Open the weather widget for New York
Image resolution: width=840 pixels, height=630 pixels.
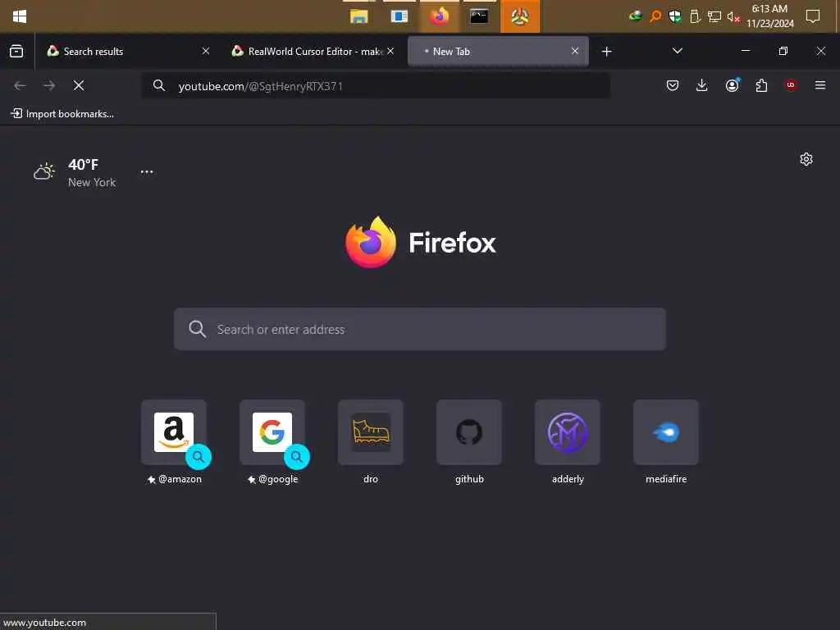tap(75, 172)
